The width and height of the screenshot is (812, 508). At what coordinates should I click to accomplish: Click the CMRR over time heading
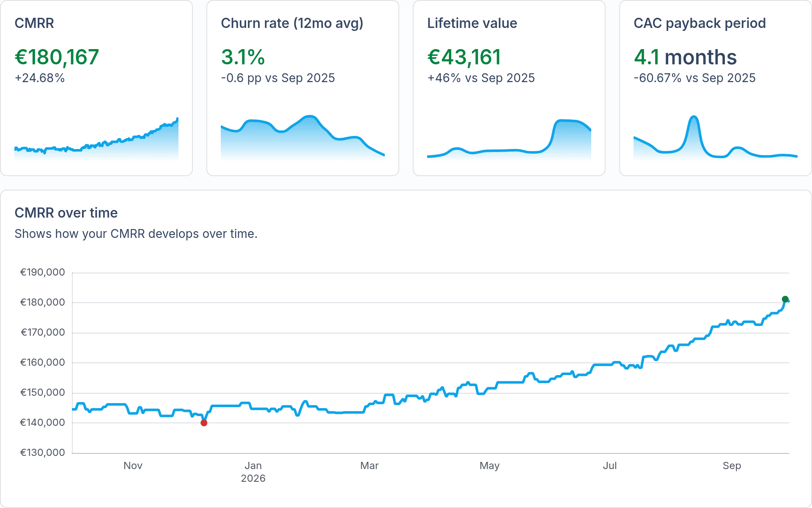[66, 213]
